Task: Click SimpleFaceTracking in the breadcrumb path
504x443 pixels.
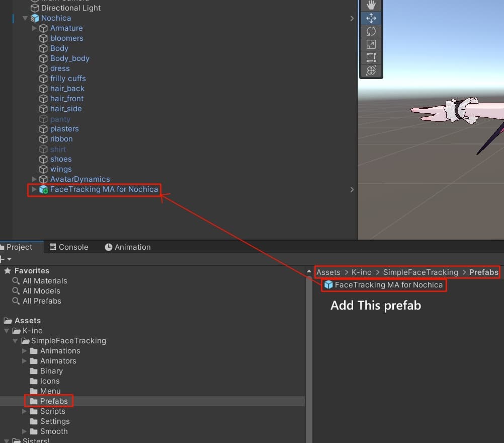Action: [x=421, y=272]
